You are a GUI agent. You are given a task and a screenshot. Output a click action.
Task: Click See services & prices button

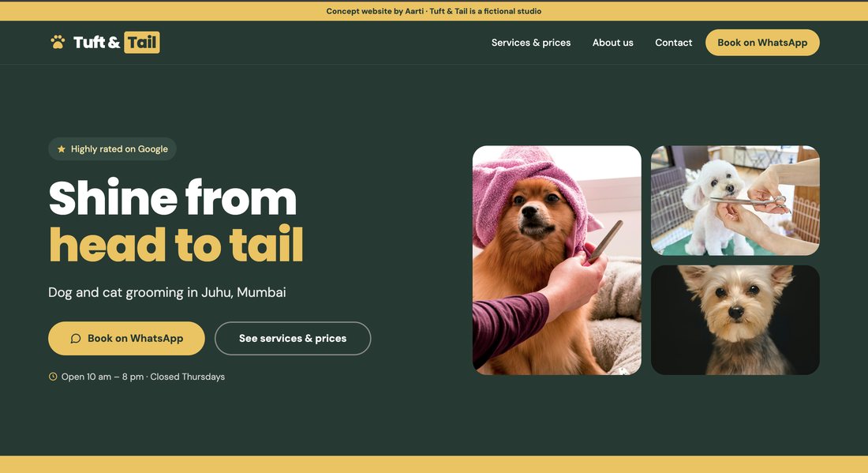tap(293, 339)
